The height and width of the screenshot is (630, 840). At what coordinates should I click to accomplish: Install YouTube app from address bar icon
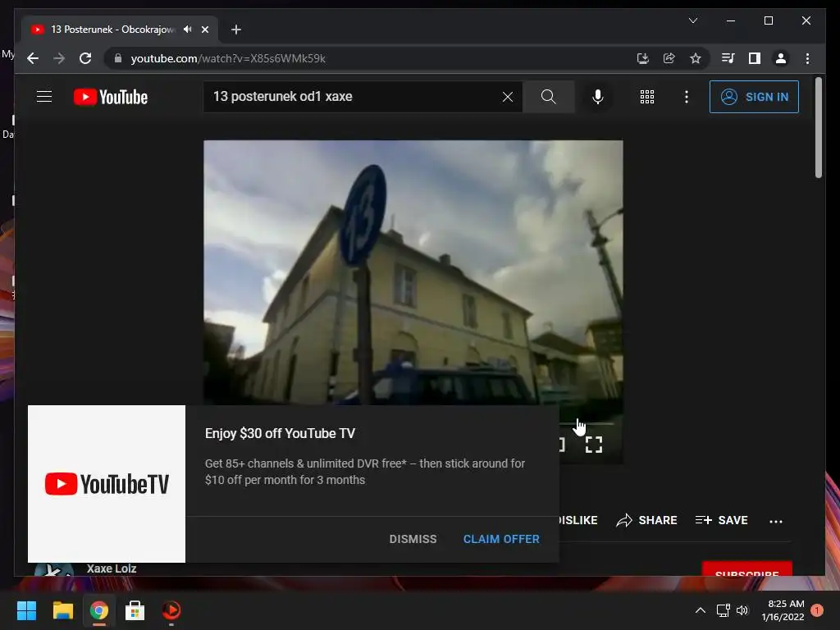642,58
